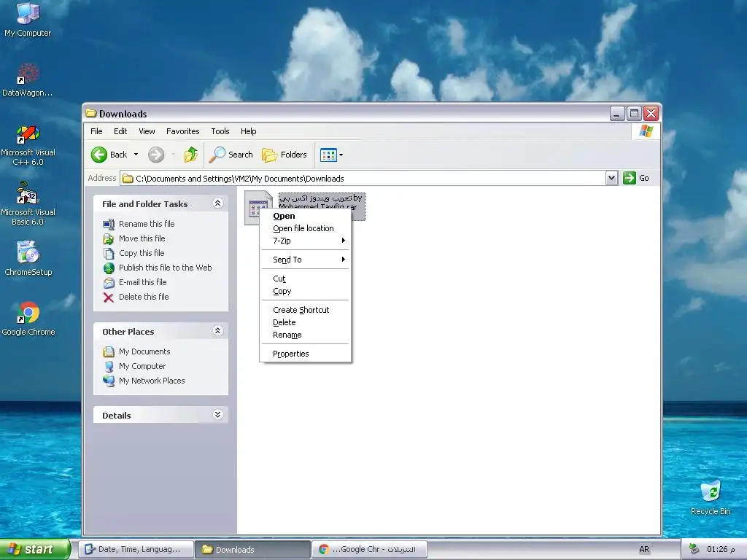
Task: Click the taskbar clock 01:26
Action: 720,549
